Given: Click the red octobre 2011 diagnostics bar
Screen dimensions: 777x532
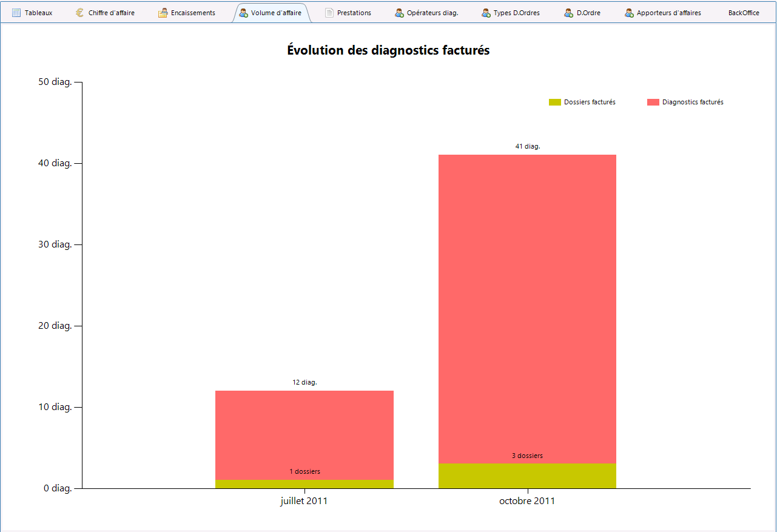Looking at the screenshot, I should click(x=527, y=309).
